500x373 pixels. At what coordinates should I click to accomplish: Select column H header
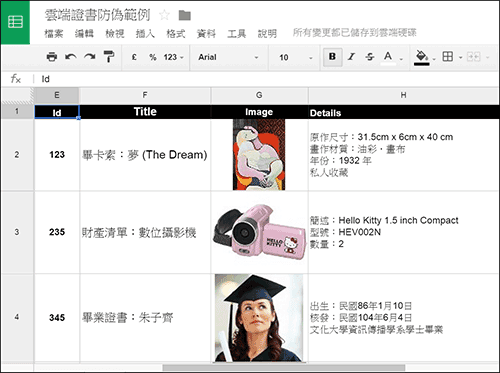click(x=403, y=95)
